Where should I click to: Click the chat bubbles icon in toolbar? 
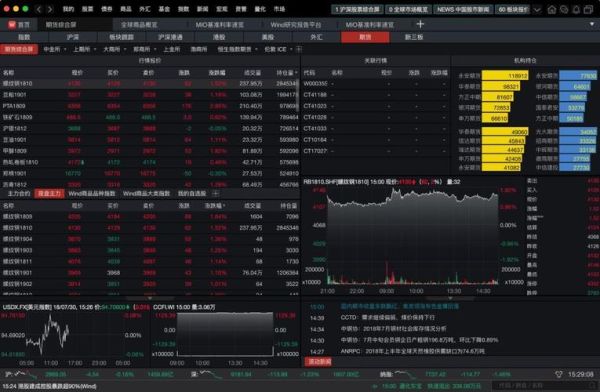coord(564,10)
